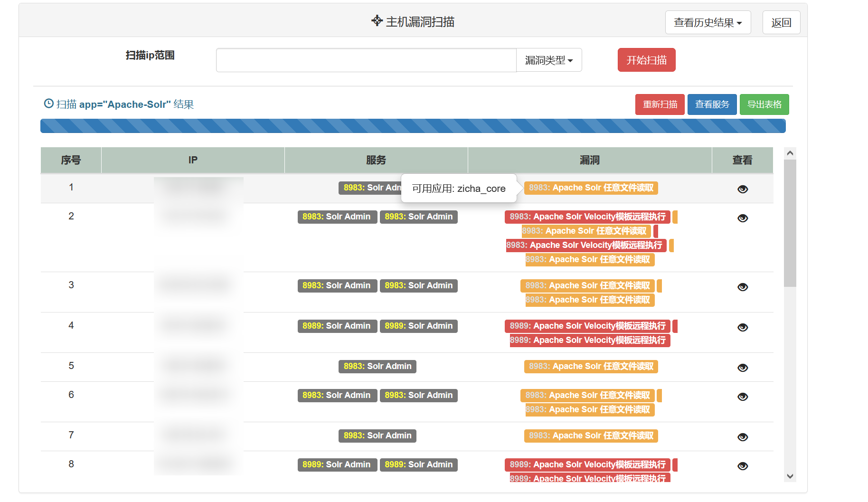Click the crosshair icon beside 主机漏洞扫描 title
Screen dimensions: 868x502
(x=377, y=20)
